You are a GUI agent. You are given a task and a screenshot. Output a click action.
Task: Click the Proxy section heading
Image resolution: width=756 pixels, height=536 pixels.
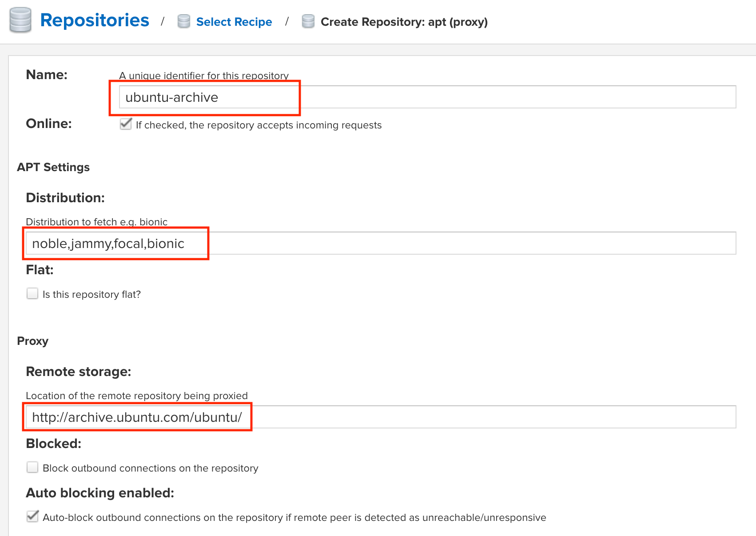pyautogui.click(x=32, y=341)
